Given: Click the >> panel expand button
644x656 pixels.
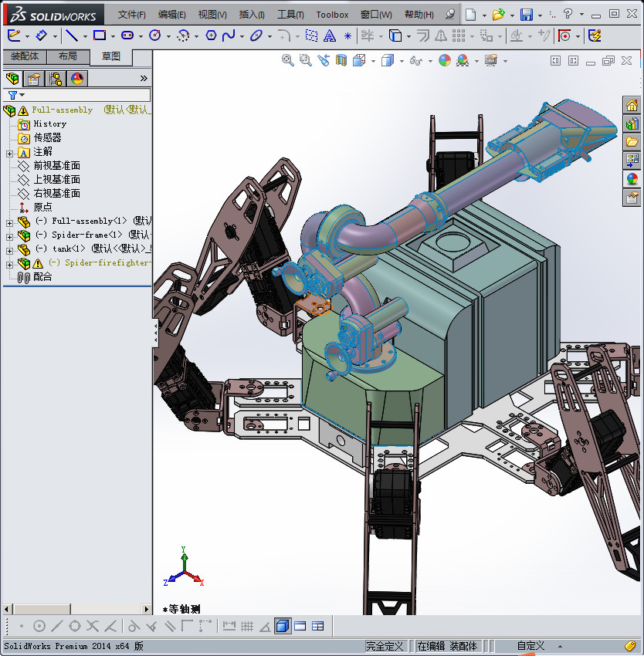Looking at the screenshot, I should (143, 78).
